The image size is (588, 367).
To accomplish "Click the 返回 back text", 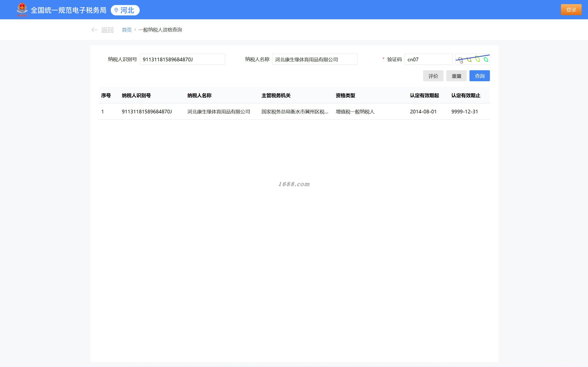I will pos(107,30).
